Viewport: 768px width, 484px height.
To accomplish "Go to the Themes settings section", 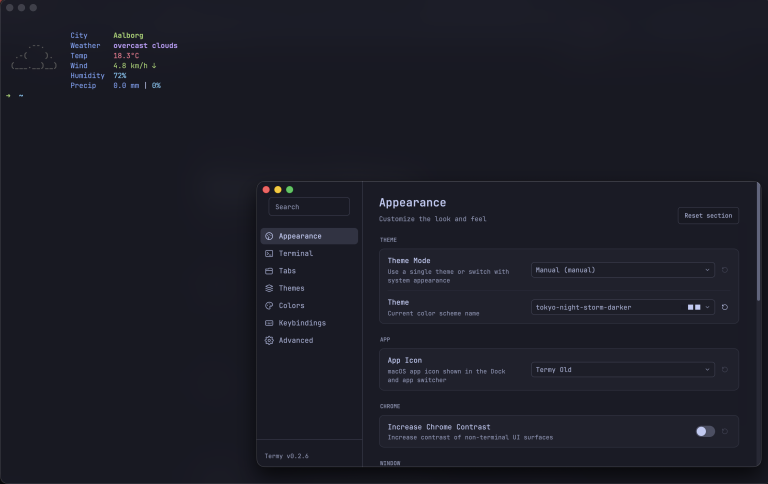I will [309, 288].
